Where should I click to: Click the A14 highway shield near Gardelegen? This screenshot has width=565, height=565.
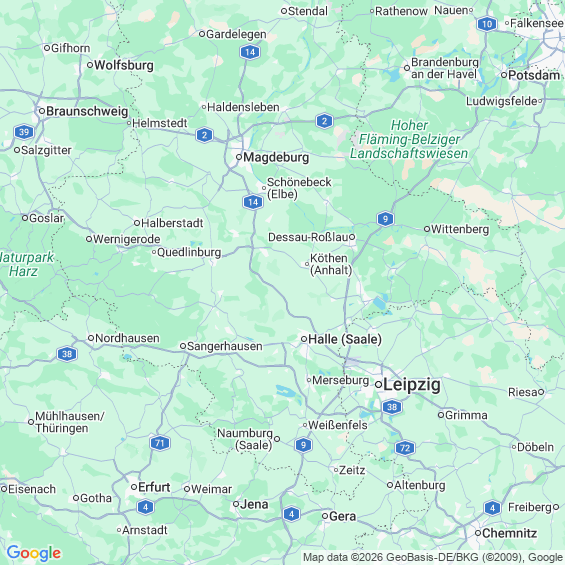tap(250, 52)
